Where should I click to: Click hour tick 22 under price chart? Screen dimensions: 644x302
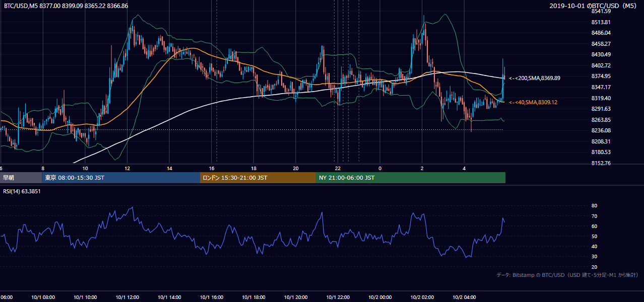pos(338,168)
